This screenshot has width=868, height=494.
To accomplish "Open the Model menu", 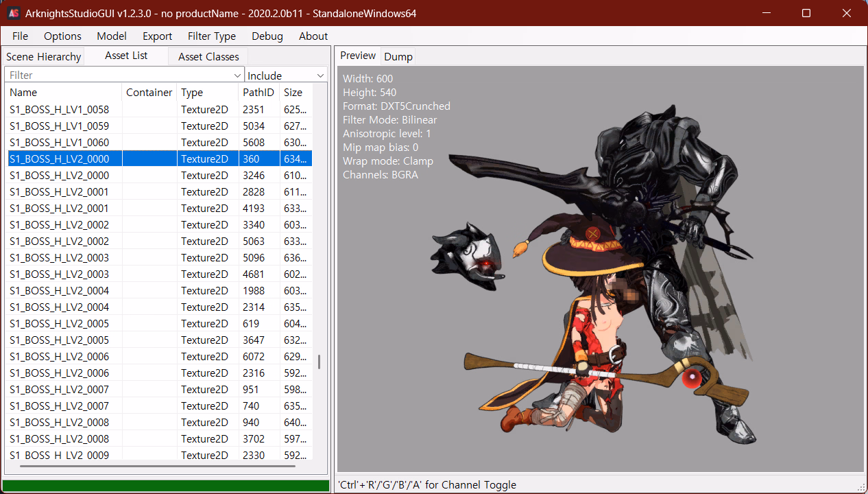I will (112, 36).
